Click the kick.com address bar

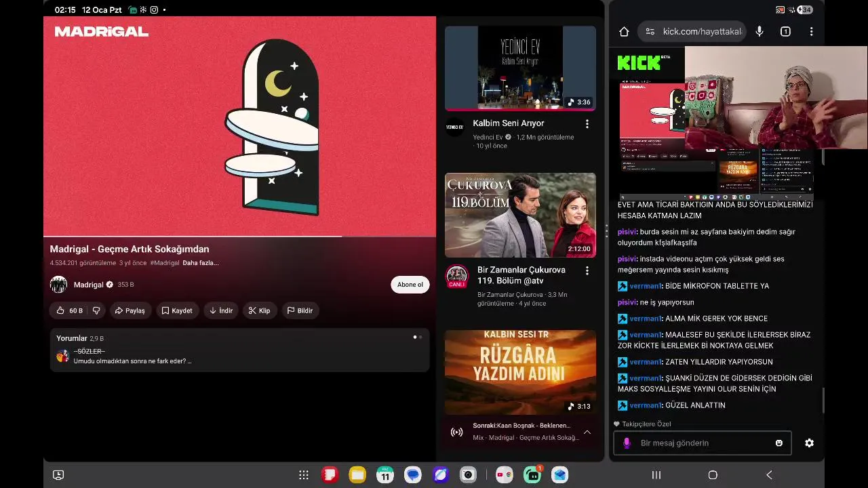[x=692, y=31]
